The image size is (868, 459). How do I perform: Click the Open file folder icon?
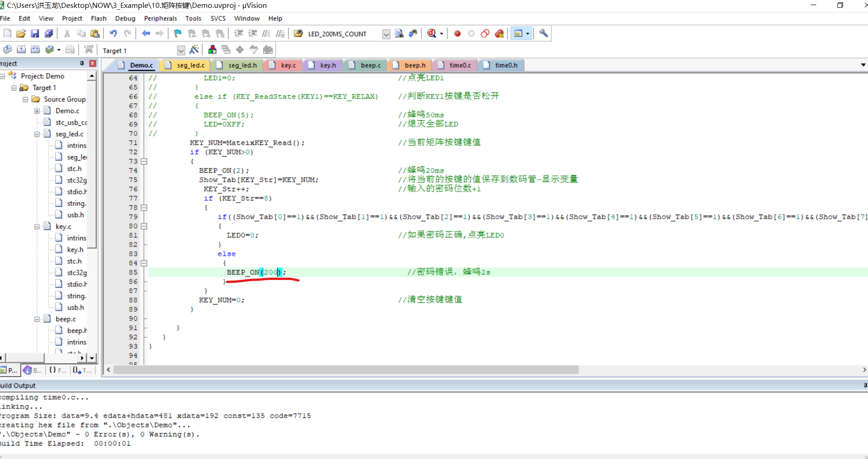pyautogui.click(x=21, y=33)
